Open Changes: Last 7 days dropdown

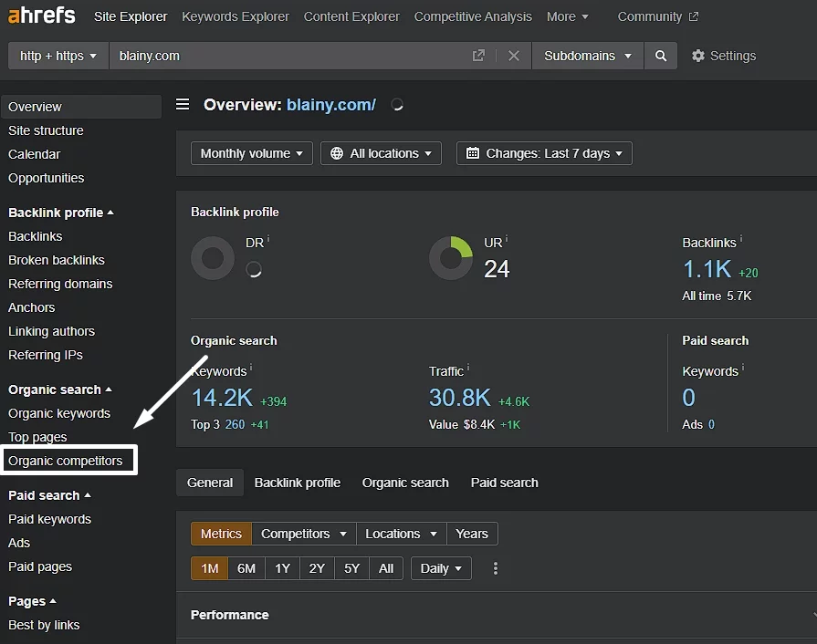(x=544, y=153)
